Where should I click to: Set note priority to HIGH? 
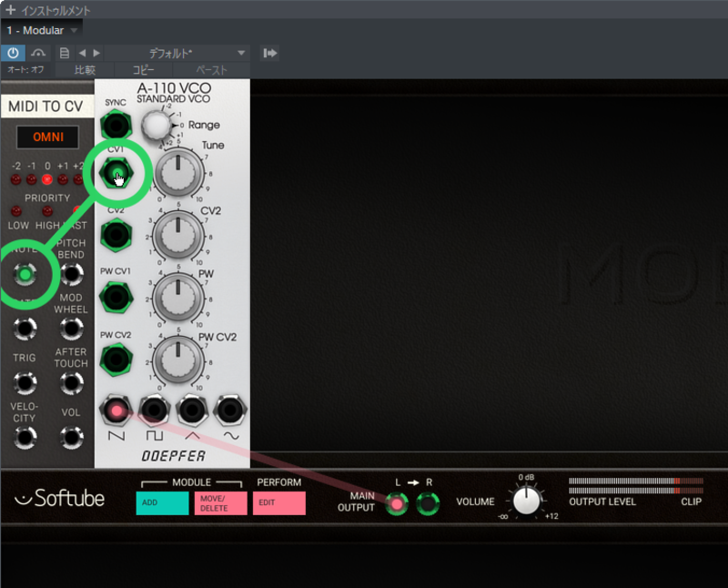tap(47, 211)
